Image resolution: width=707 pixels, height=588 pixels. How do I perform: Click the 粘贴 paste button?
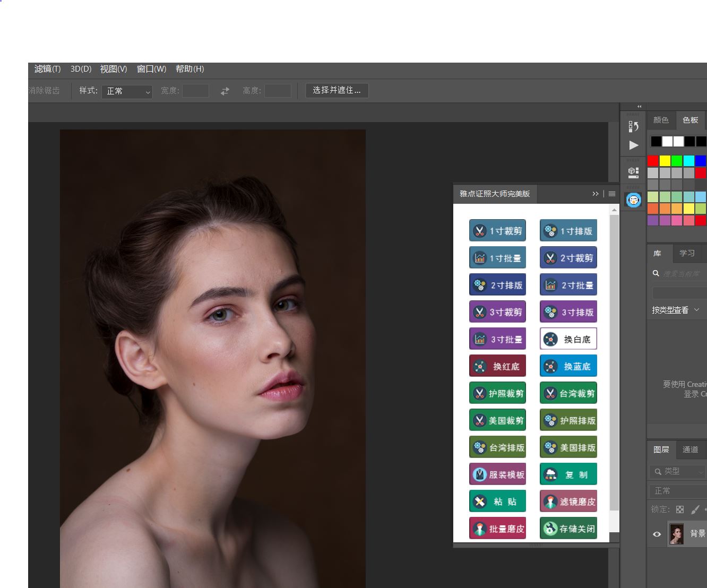coord(497,501)
